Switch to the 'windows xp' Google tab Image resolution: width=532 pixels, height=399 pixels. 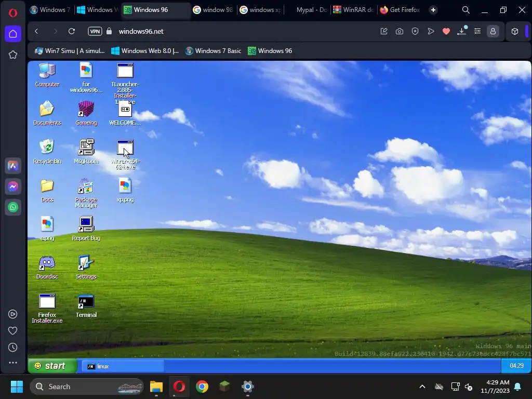pyautogui.click(x=260, y=10)
